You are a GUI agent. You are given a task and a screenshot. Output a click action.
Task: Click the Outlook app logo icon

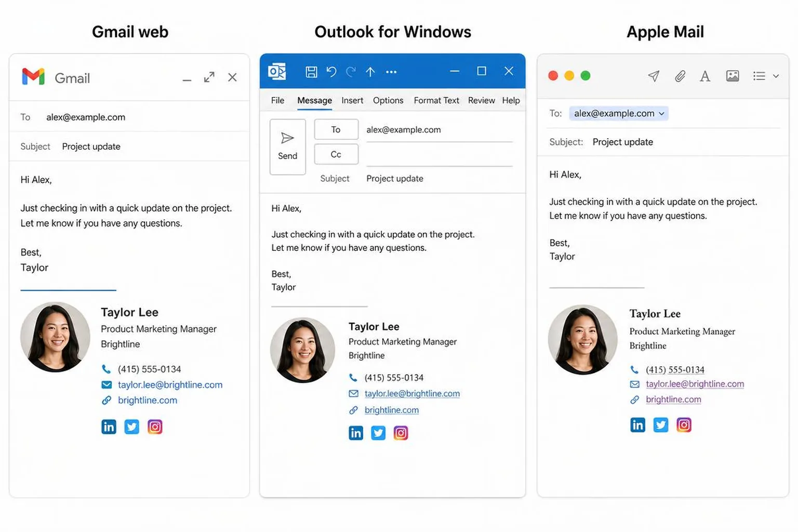(x=277, y=71)
